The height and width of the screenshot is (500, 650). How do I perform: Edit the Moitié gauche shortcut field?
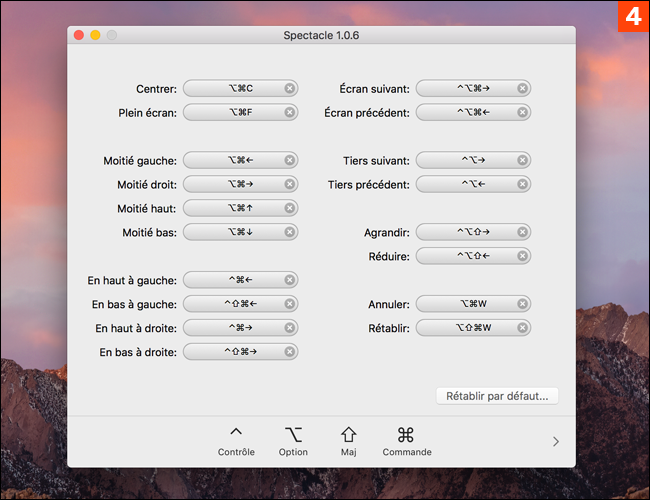click(x=240, y=160)
